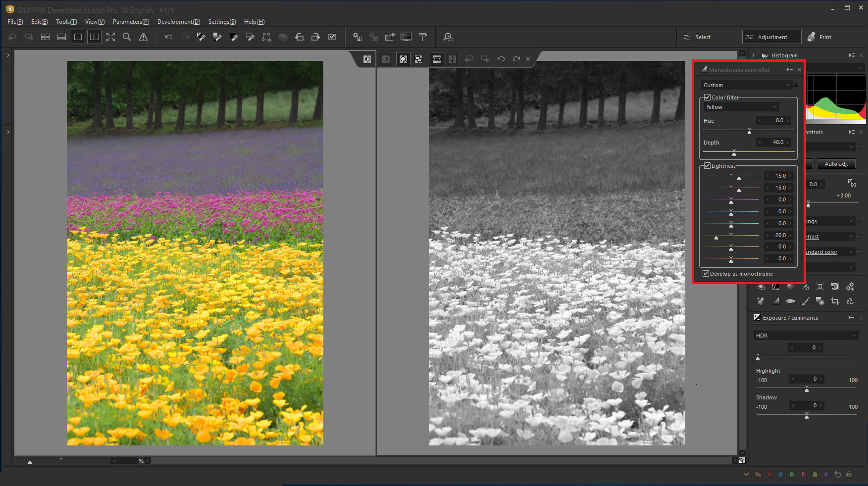The width and height of the screenshot is (868, 486).
Task: Select the brush partial correction icon
Action: (x=805, y=301)
